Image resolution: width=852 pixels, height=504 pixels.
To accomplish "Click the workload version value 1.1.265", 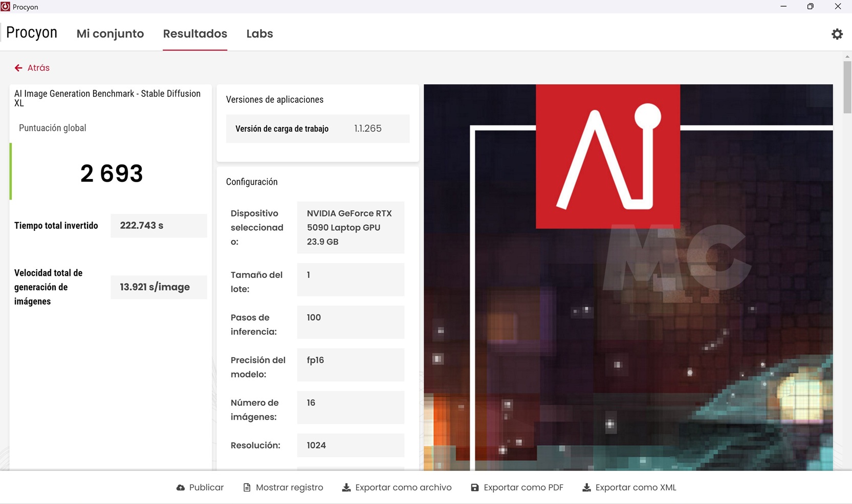I will pos(368,128).
